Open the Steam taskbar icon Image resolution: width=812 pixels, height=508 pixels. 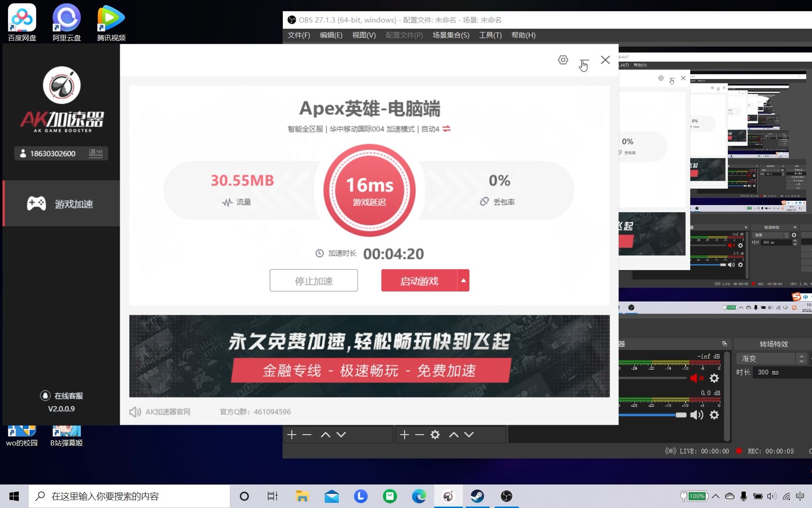click(477, 496)
